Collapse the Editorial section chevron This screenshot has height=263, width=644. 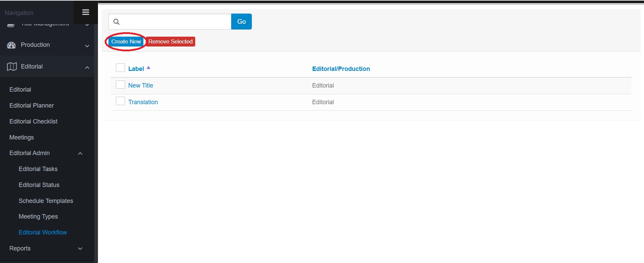click(87, 68)
